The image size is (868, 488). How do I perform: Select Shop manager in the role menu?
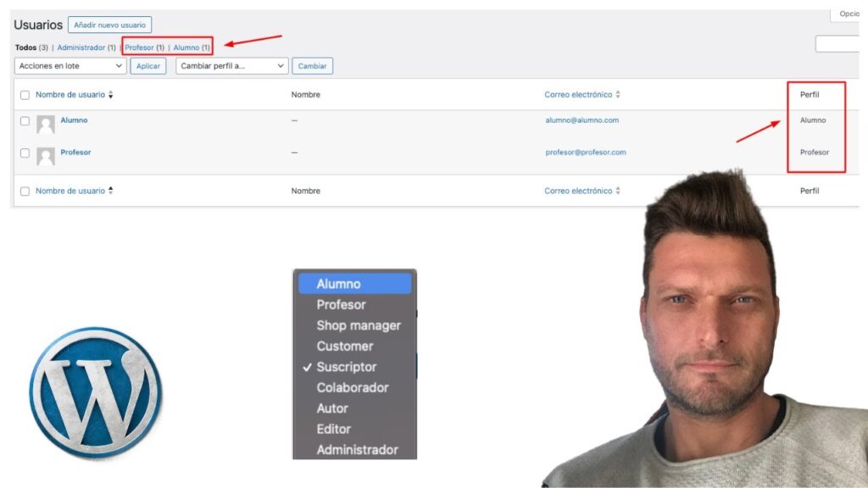(355, 325)
